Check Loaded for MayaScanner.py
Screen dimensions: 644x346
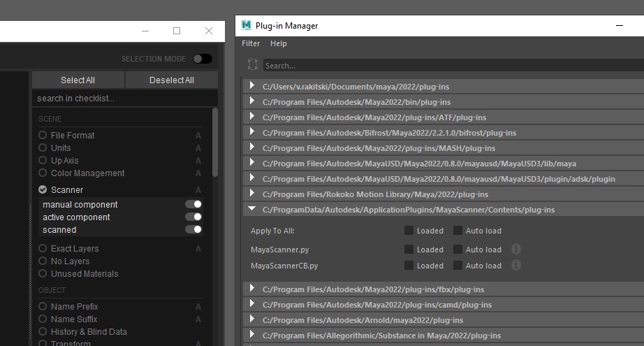pyautogui.click(x=409, y=250)
